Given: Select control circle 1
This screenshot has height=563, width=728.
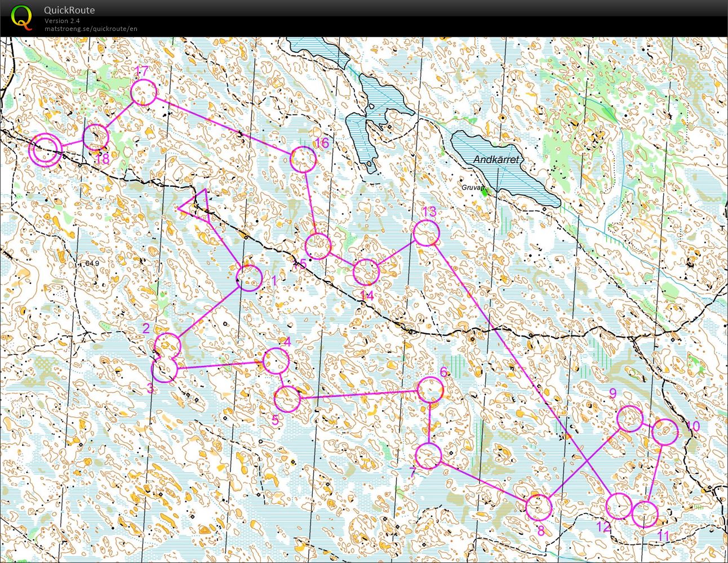Looking at the screenshot, I should 248,278.
